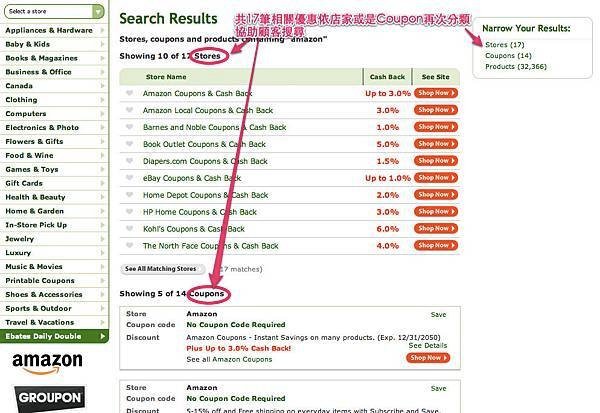600x413 pixels.
Task: Select Ebates Daily Double menu item
Action: tap(54, 336)
